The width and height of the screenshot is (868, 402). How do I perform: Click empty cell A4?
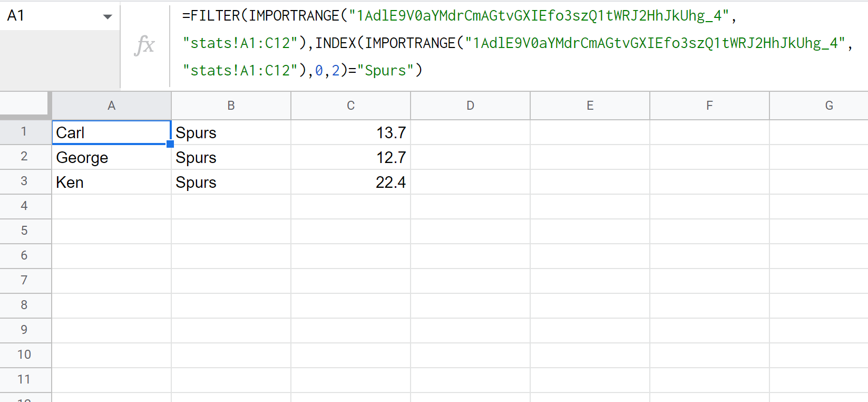112,207
